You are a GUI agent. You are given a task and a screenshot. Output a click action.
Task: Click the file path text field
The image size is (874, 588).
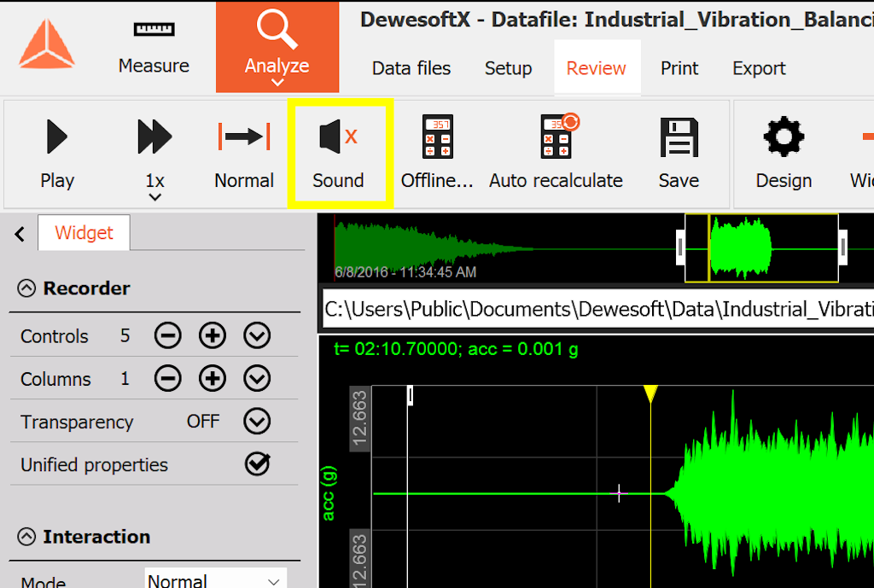[x=598, y=309]
